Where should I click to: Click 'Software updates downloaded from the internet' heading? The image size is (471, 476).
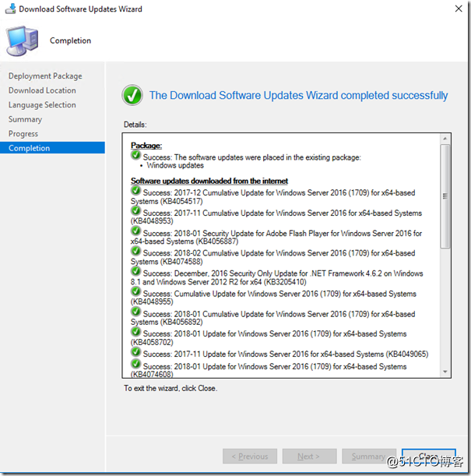pos(209,181)
